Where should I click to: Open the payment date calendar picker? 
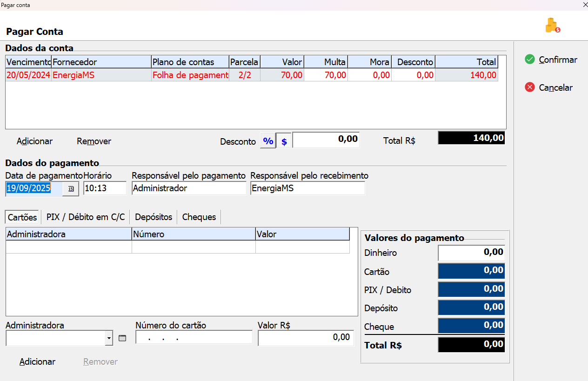[x=71, y=188]
